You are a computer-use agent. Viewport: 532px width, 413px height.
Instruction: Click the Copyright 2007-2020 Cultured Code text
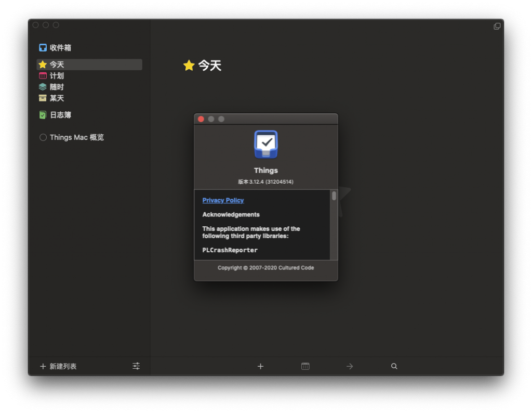tap(265, 268)
